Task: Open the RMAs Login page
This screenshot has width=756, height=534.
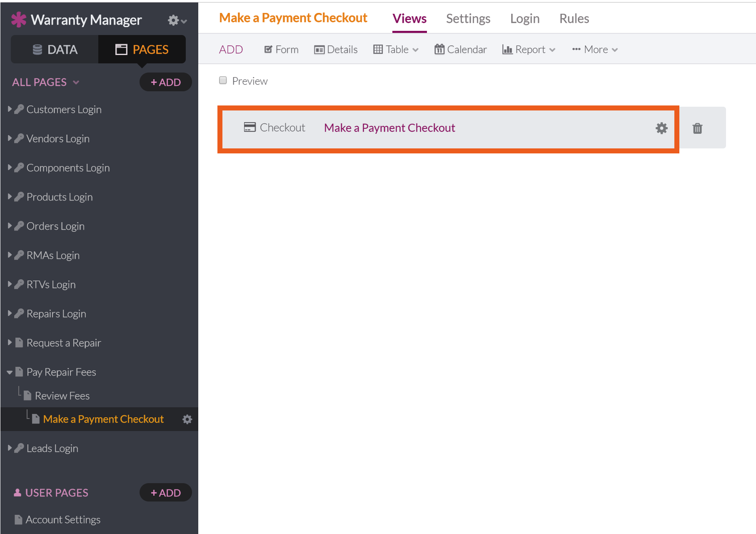Action: point(53,255)
